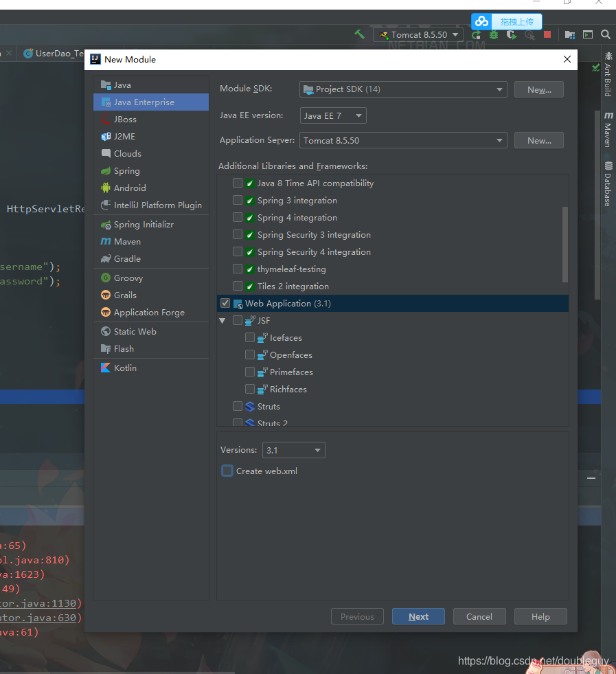Choose Clouds module type

[151, 154]
